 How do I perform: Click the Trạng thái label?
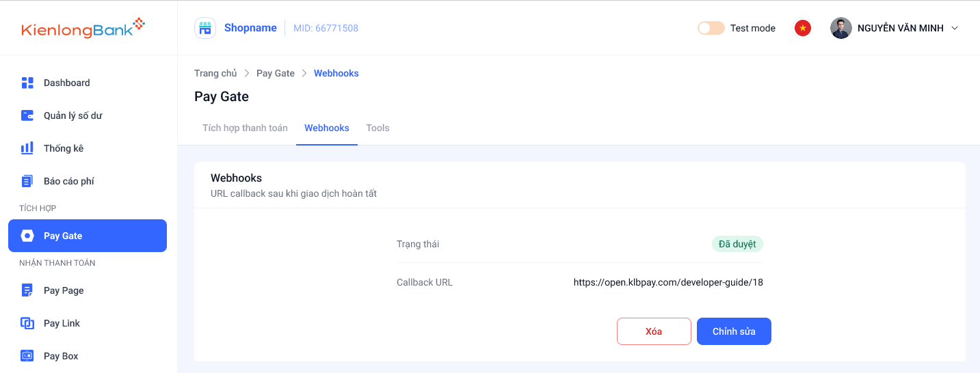[x=418, y=244]
